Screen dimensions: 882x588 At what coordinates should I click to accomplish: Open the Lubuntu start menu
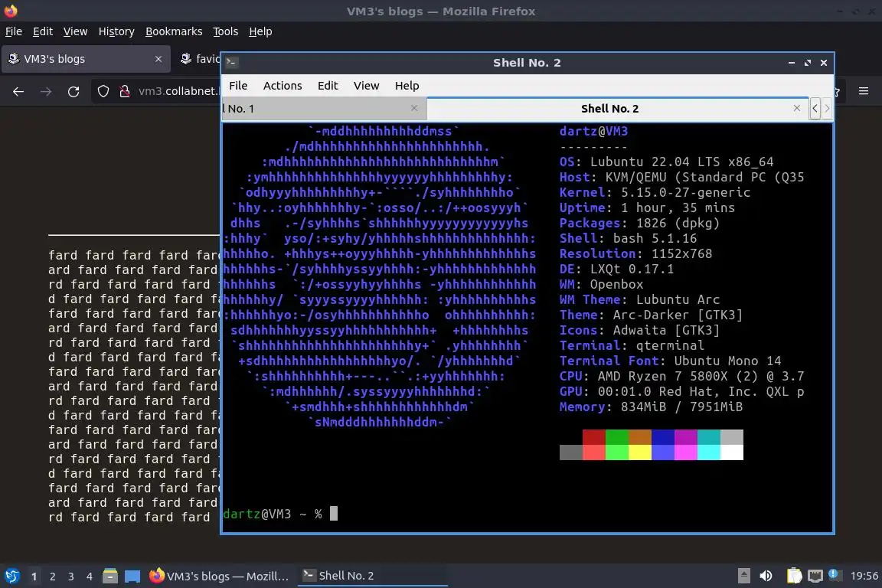pyautogui.click(x=12, y=576)
